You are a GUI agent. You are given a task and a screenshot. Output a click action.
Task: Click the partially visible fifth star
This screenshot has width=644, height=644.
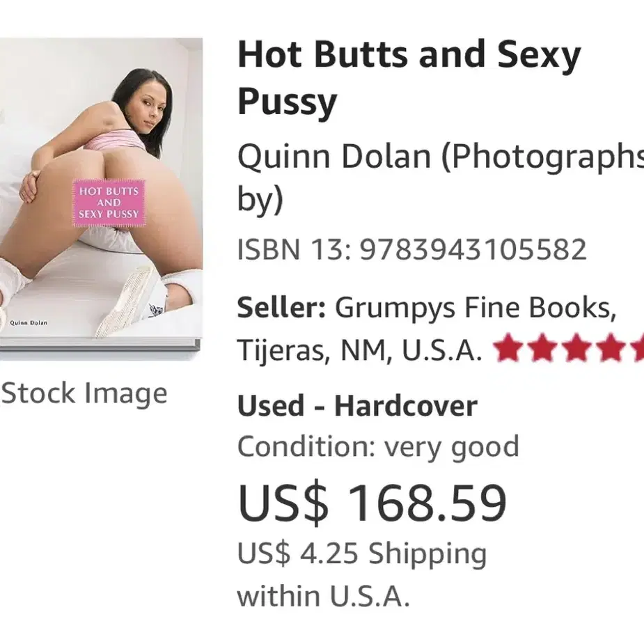[x=638, y=348]
